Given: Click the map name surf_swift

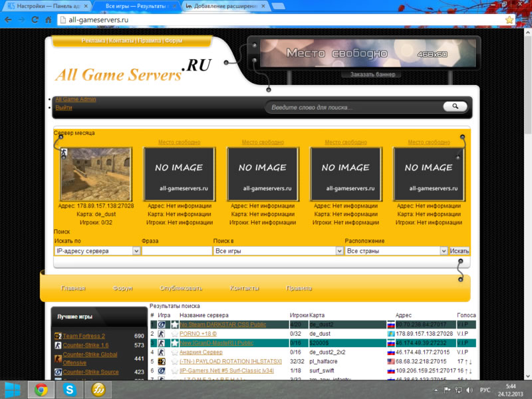Looking at the screenshot, I should pyautogui.click(x=321, y=370).
